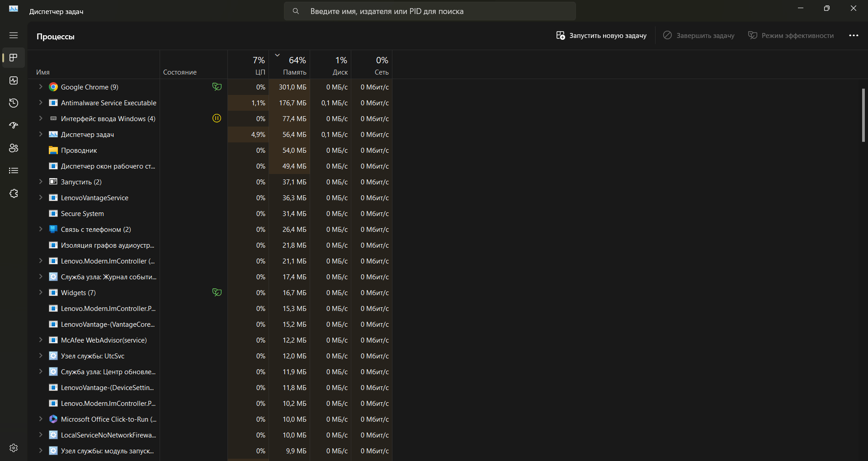Sort by Диск 1% column header
868x461 pixels.
point(330,65)
